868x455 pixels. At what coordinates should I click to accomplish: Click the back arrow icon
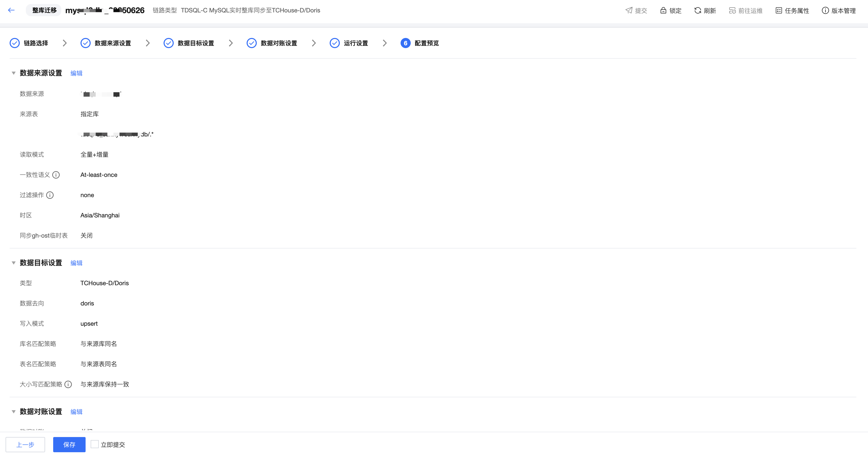point(11,10)
